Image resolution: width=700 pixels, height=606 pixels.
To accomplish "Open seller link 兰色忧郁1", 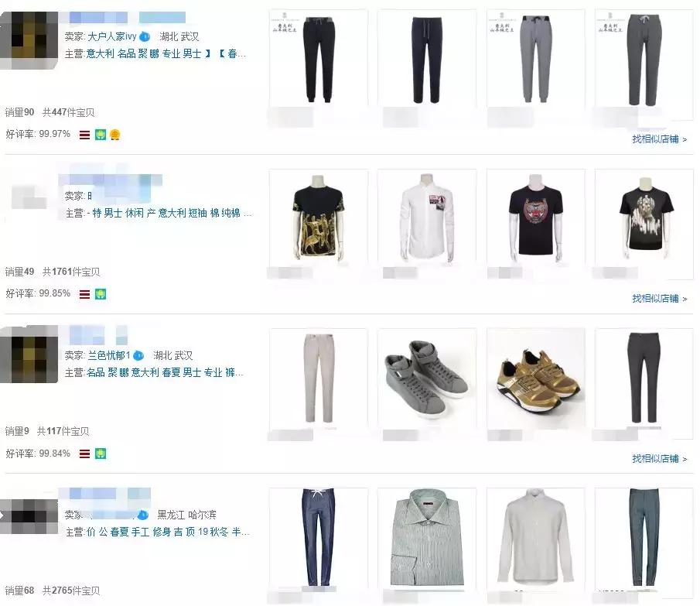I will [109, 355].
